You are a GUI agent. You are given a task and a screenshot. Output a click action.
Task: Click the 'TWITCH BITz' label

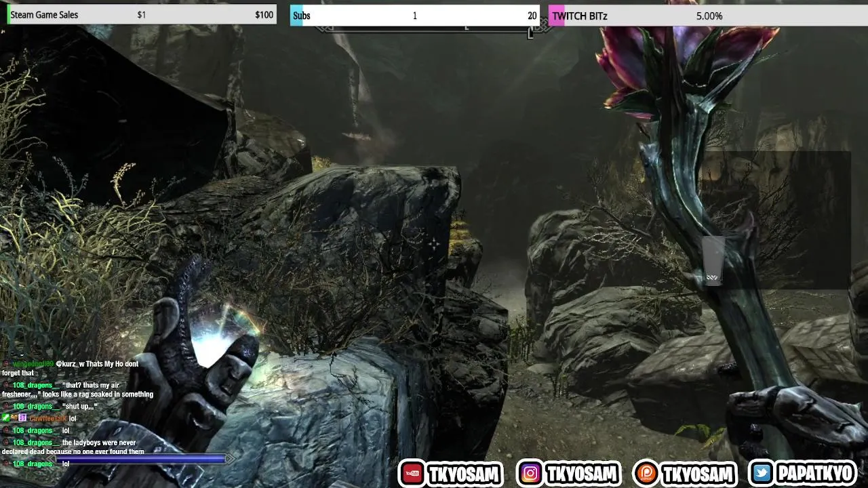(580, 16)
